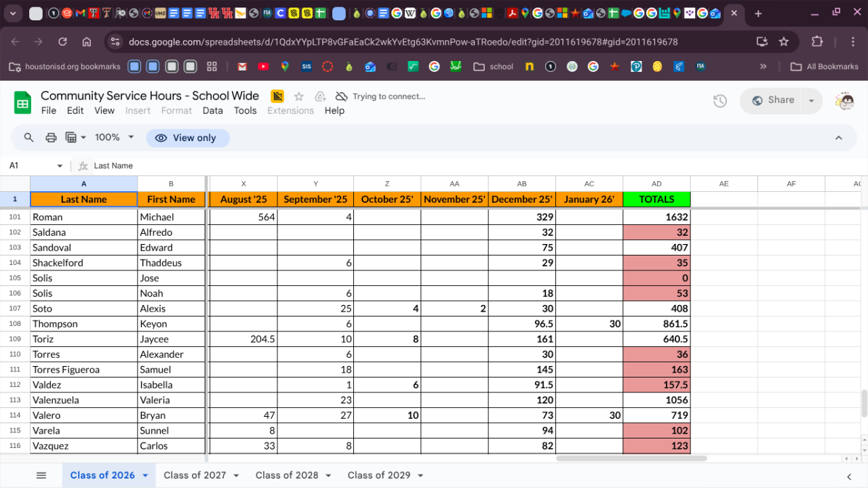Open the Data menu
This screenshot has width=868, height=488.
[x=212, y=110]
